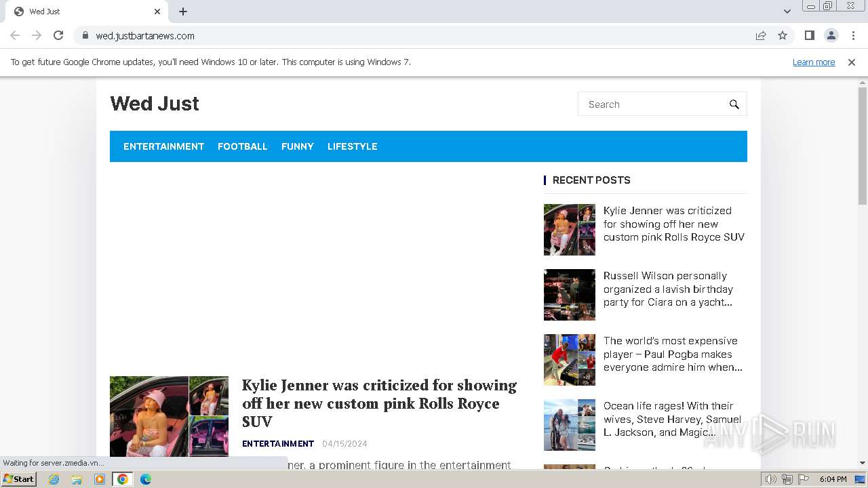Screen dimensions: 868x488
Task: Click the volume speaker tray icon
Action: pos(770,479)
